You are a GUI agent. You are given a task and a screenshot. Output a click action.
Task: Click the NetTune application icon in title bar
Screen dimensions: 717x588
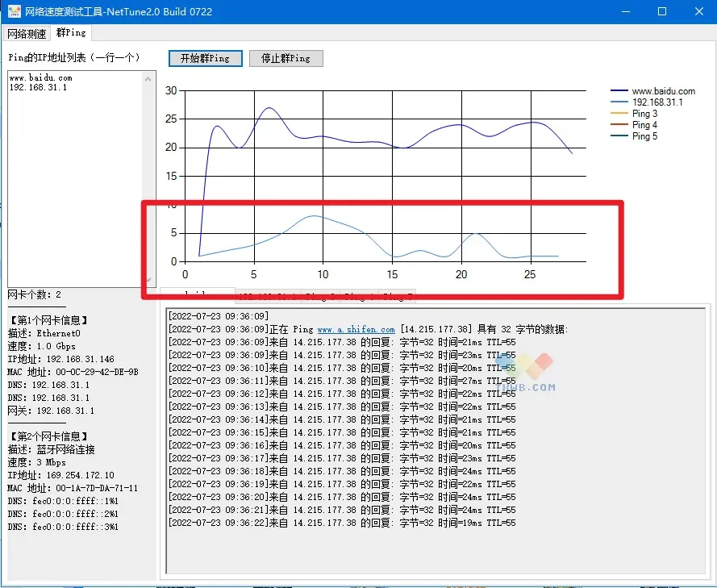[x=15, y=11]
